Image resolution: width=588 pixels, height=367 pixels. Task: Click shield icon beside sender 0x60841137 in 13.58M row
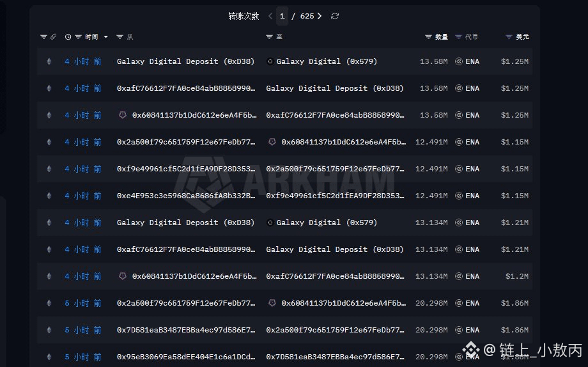coord(123,115)
